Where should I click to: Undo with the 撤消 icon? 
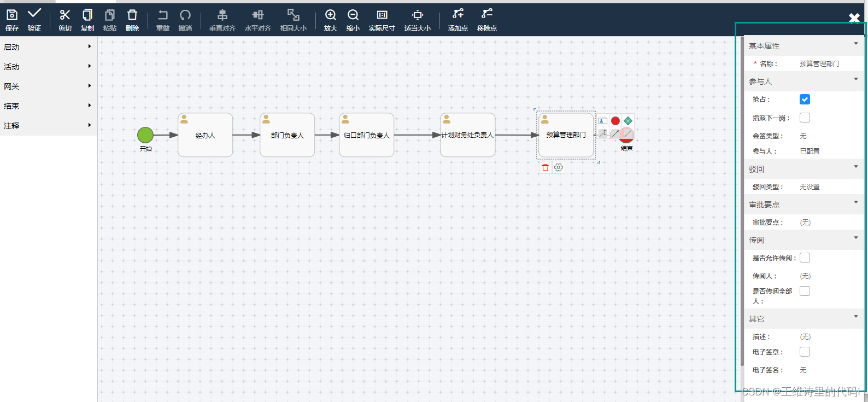point(185,20)
